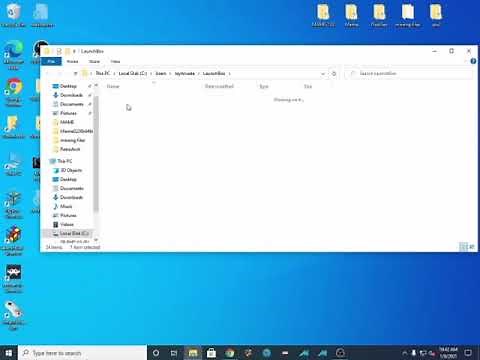The height and width of the screenshot is (360, 480).
Task: Select Downloads under Quick access
Action: [x=71, y=95]
